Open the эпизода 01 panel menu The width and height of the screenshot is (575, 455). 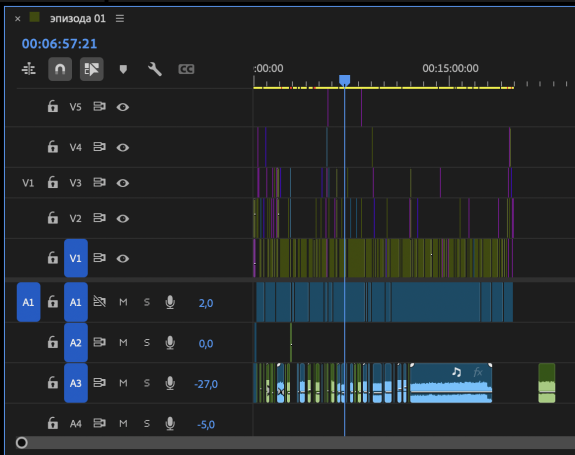point(120,18)
